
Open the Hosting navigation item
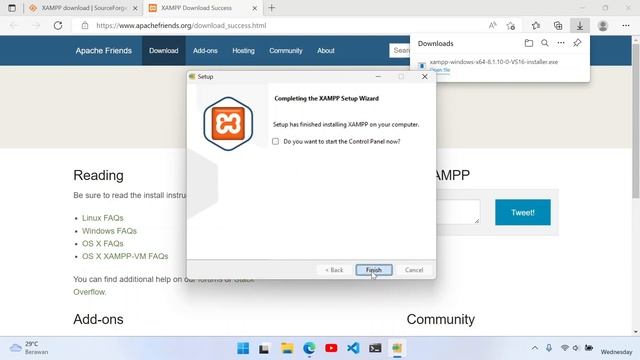click(243, 51)
